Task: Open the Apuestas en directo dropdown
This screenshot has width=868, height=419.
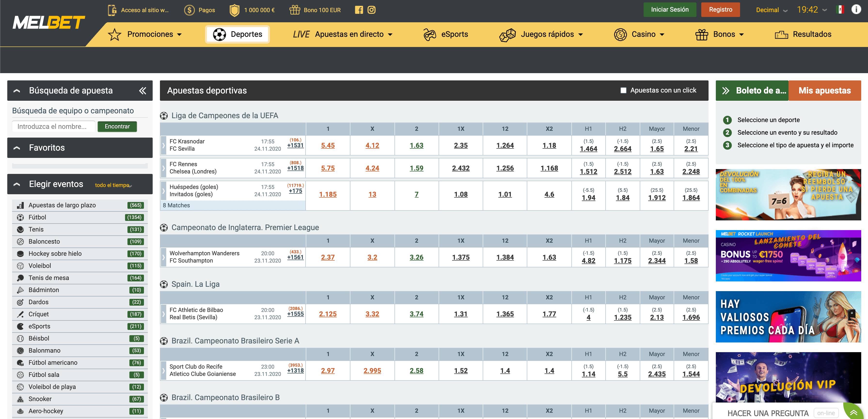Action: click(343, 34)
